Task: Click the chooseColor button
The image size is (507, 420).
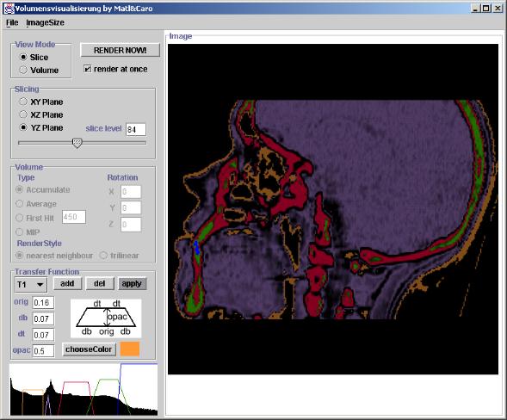Action: tap(89, 349)
